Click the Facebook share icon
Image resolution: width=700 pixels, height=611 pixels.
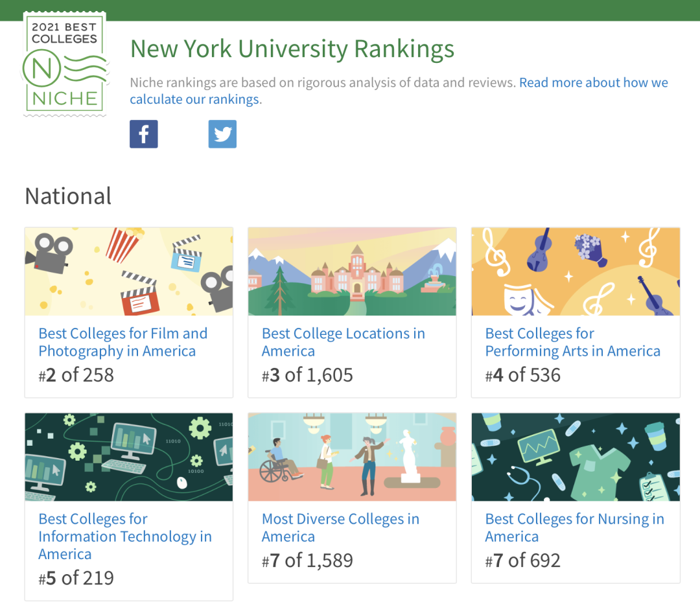(x=144, y=134)
